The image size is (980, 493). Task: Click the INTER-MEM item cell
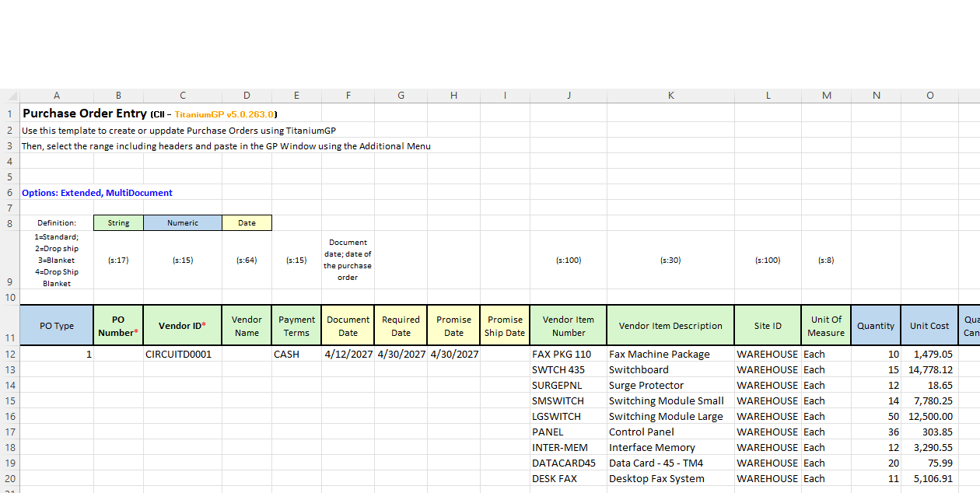pos(569,447)
